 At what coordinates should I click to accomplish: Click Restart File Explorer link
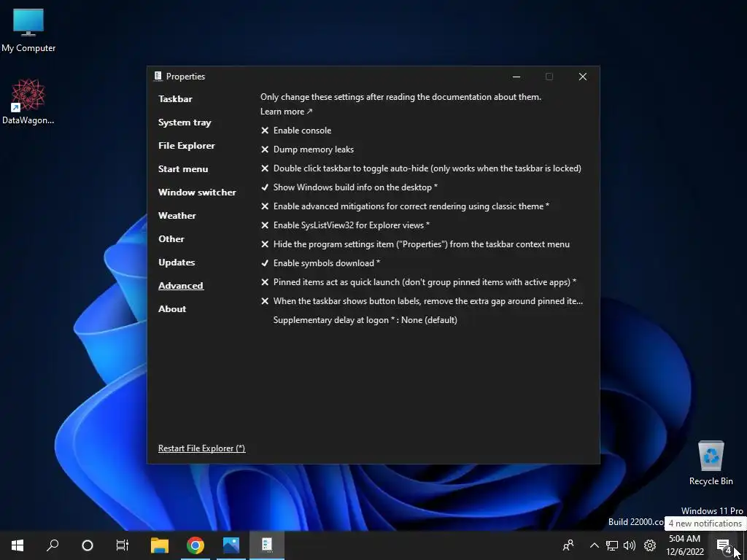(x=201, y=448)
